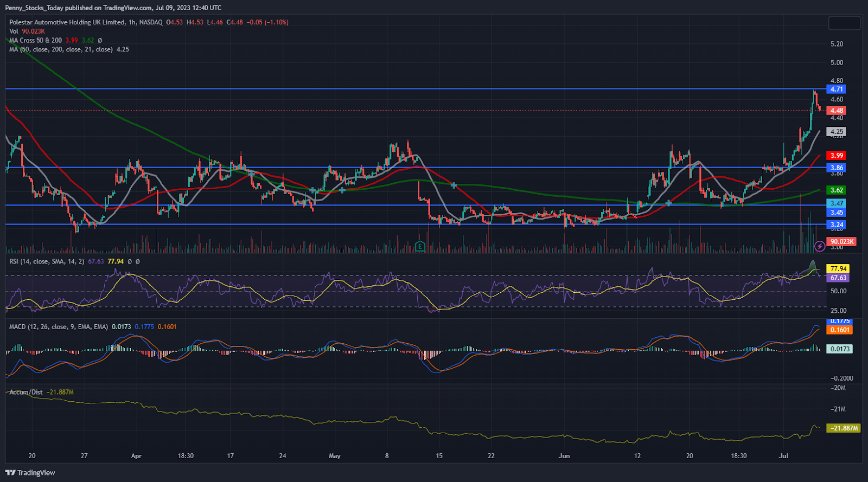Click the gray 4.25 price axis label
The image size is (868, 482).
(x=837, y=132)
